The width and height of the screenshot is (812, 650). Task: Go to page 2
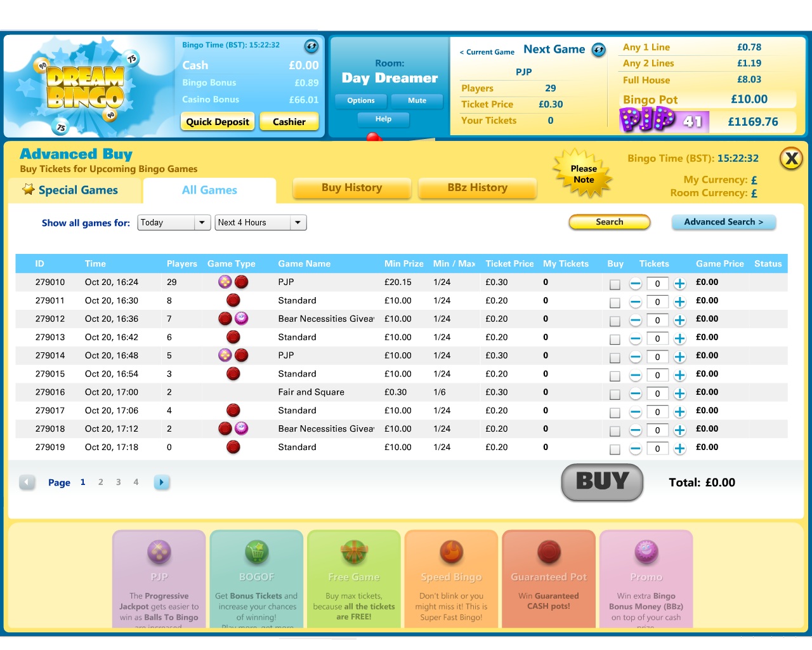click(x=100, y=482)
